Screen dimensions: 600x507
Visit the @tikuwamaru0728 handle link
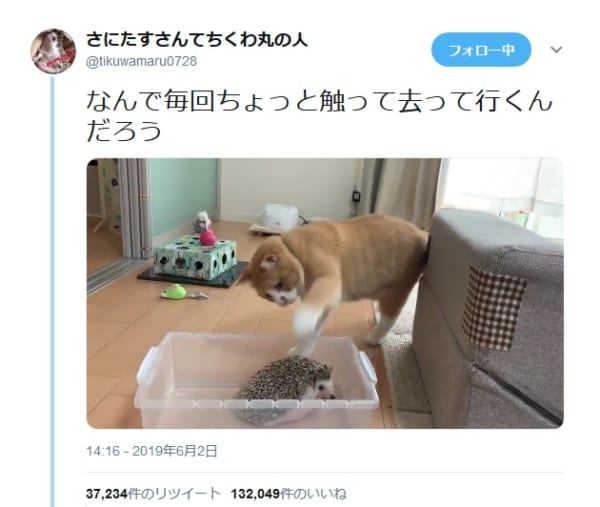click(142, 61)
